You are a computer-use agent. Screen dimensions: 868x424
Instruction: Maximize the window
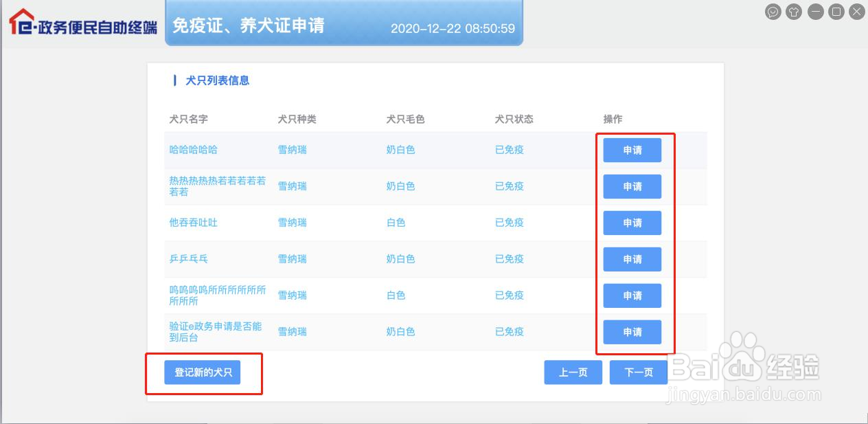[836, 12]
